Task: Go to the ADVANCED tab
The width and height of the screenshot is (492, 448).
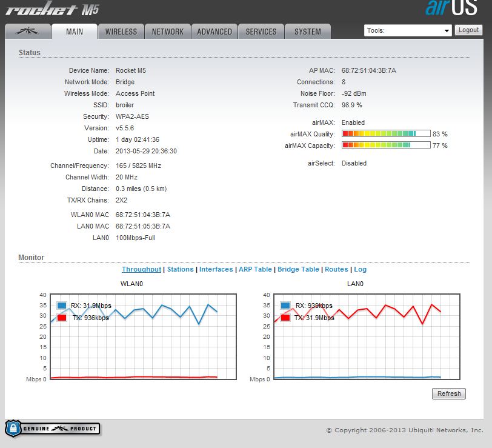Action: [214, 32]
